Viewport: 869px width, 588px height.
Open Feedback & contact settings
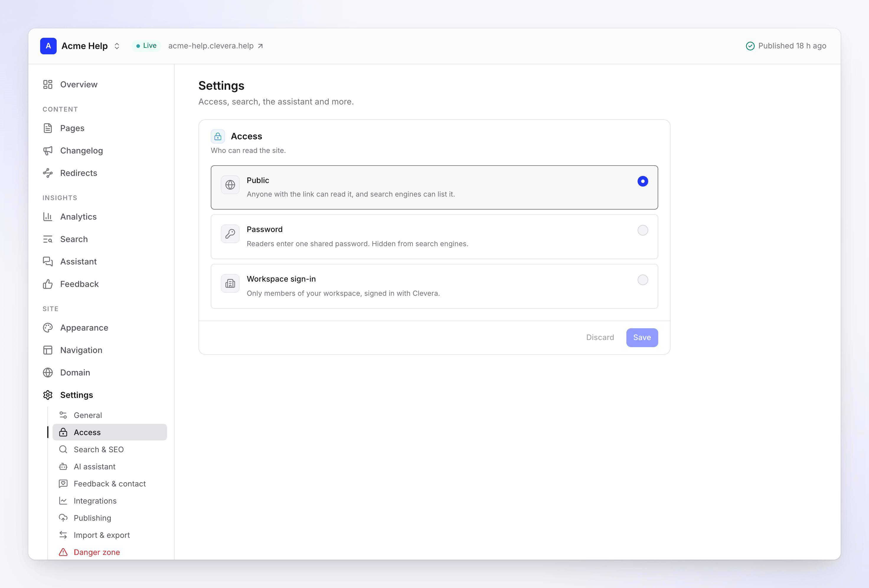110,484
